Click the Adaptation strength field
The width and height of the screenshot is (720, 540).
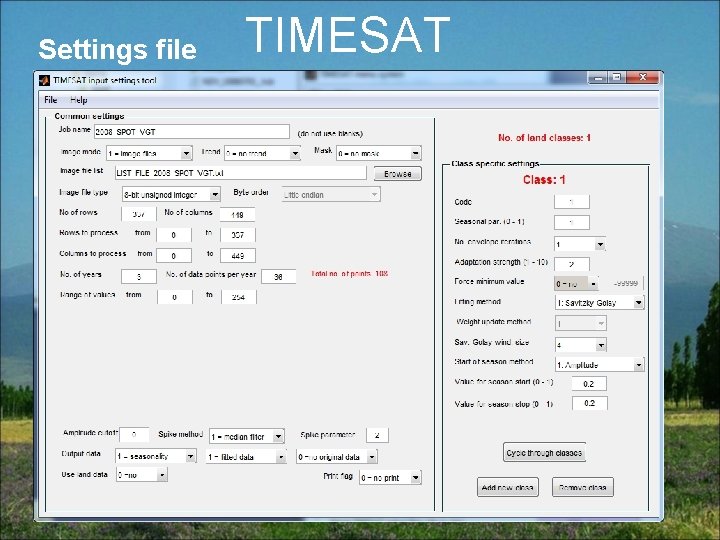[572, 264]
